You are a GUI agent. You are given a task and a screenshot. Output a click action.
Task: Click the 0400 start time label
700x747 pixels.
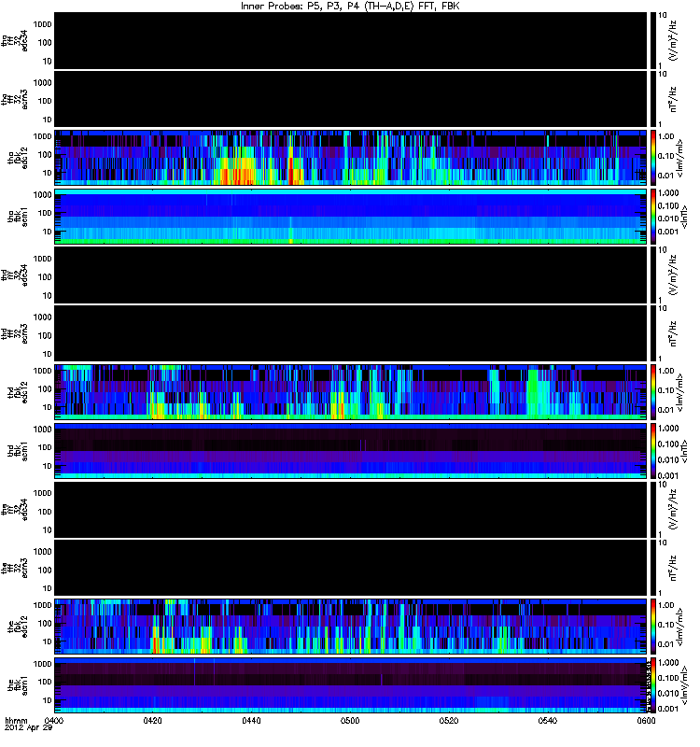[54, 720]
